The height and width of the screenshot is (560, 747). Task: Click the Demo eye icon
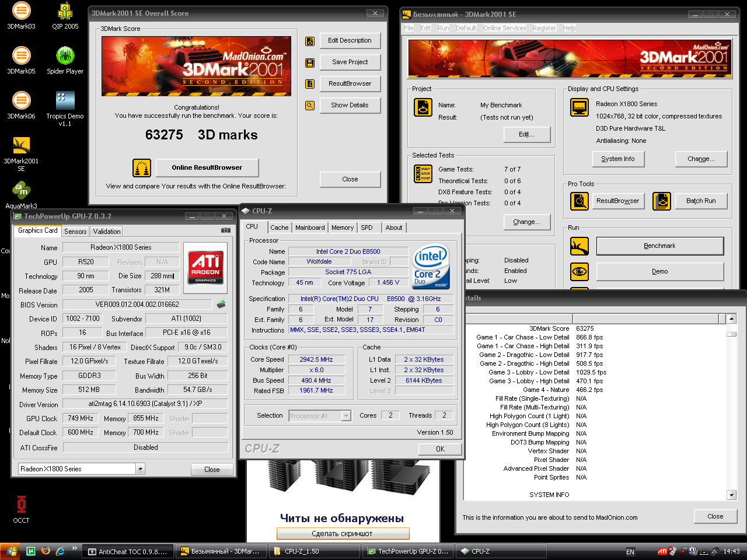[x=580, y=272]
